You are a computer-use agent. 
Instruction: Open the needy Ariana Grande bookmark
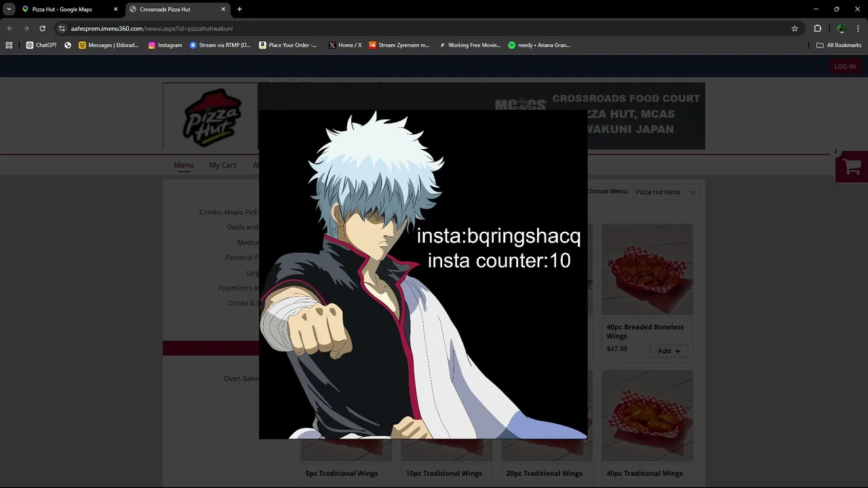click(539, 45)
